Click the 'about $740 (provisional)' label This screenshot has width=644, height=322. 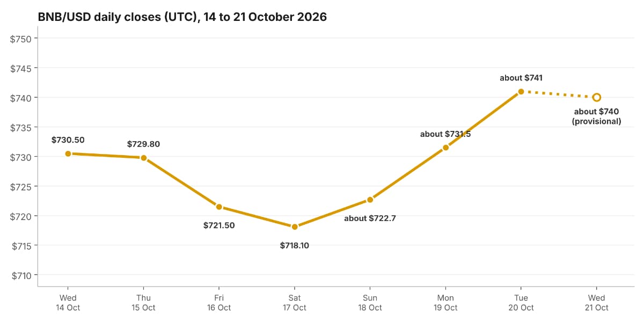pyautogui.click(x=596, y=116)
